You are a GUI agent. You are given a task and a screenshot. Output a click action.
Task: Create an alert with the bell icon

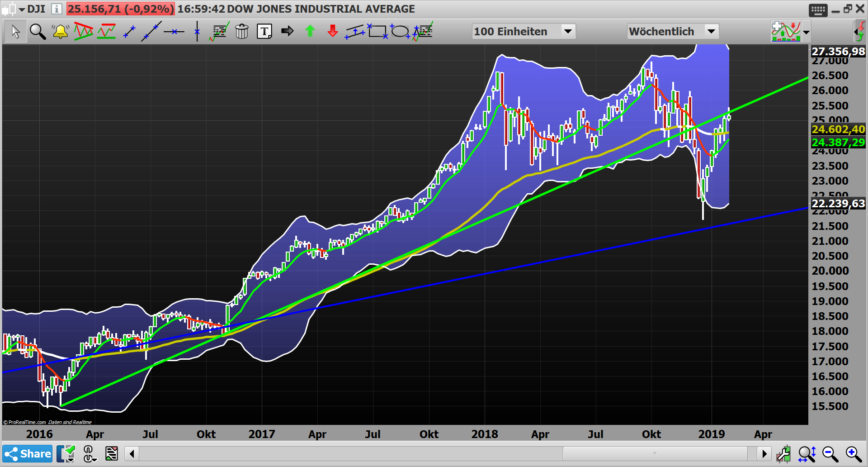60,32
